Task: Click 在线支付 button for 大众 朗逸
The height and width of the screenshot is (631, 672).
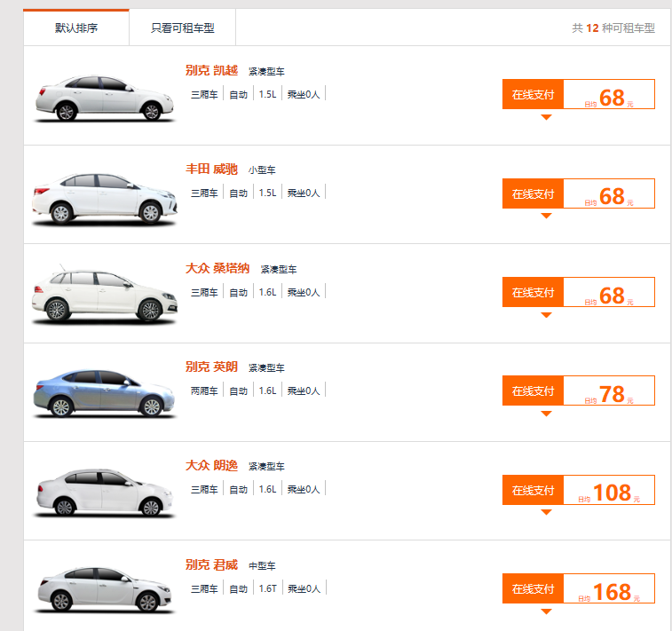Action: click(x=533, y=490)
